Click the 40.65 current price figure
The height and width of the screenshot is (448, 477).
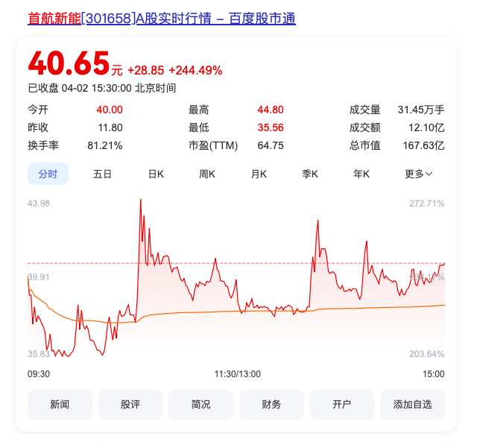point(69,63)
